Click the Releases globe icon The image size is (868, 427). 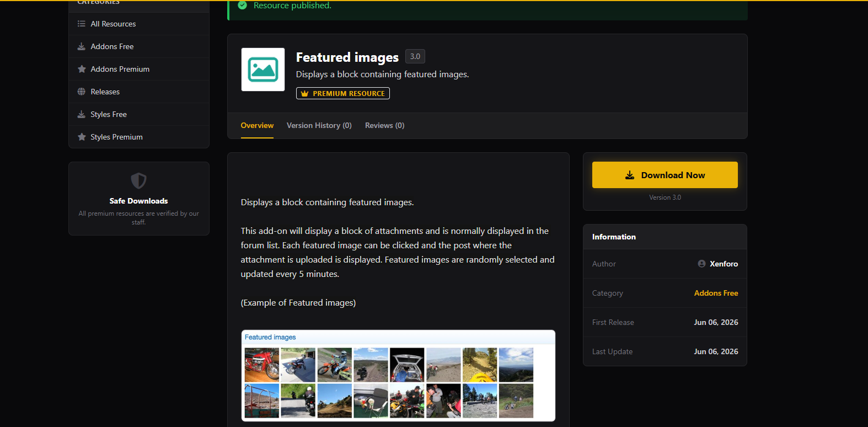[82, 92]
